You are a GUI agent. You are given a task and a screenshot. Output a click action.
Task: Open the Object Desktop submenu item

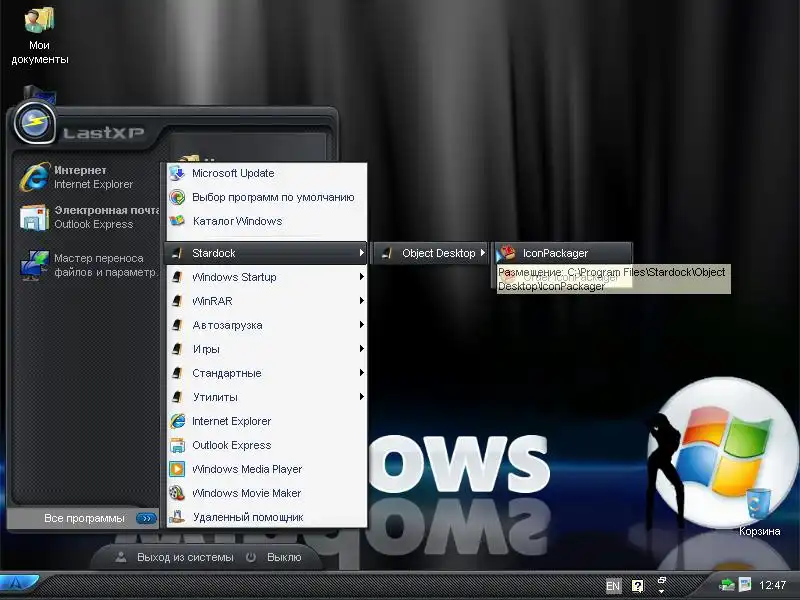tap(430, 253)
